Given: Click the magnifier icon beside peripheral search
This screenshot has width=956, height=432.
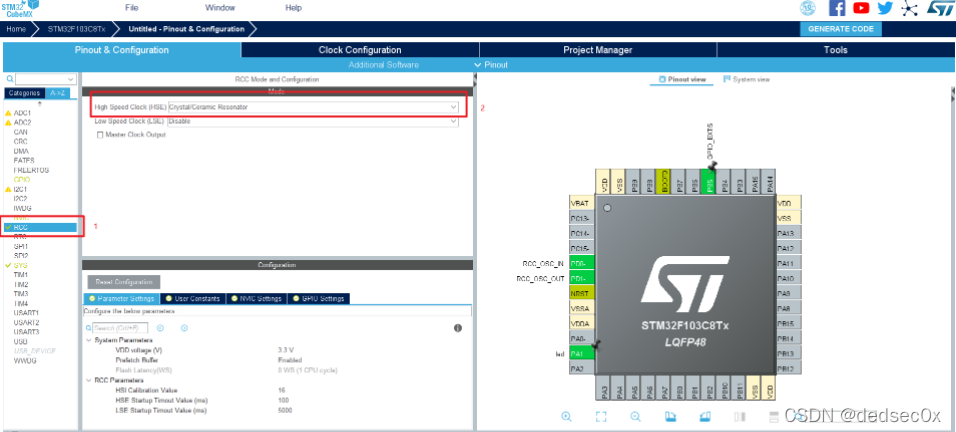Looking at the screenshot, I should pos(10,79).
